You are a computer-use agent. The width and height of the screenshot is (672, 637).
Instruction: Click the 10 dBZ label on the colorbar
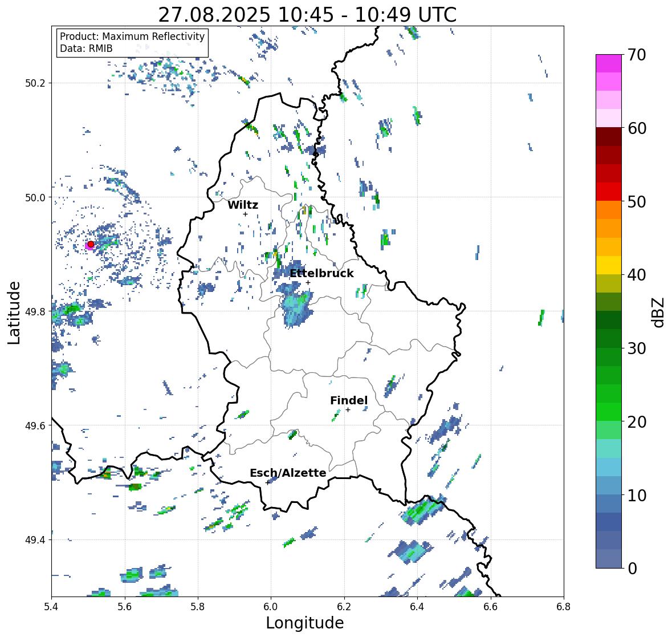point(637,495)
